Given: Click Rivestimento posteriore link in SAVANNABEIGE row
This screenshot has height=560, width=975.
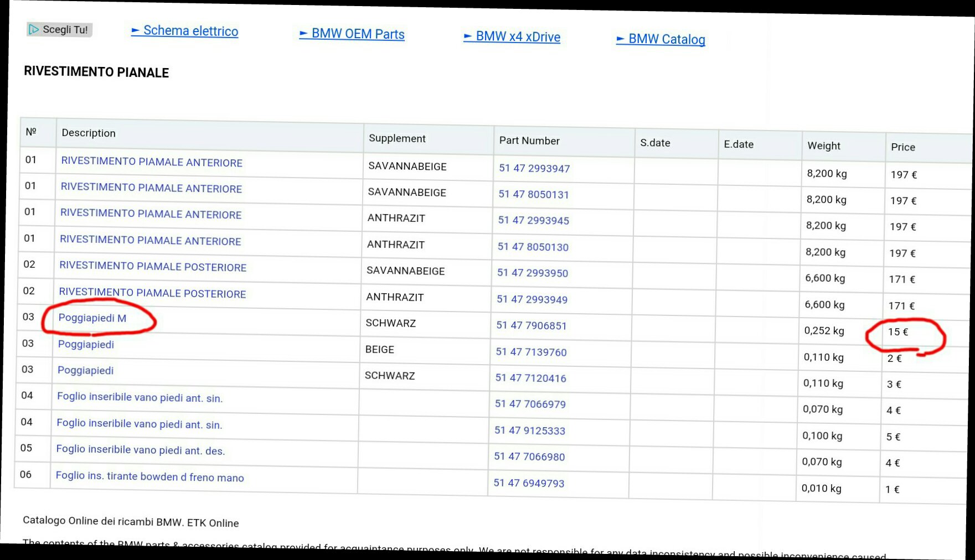Looking at the screenshot, I should coord(153,266).
